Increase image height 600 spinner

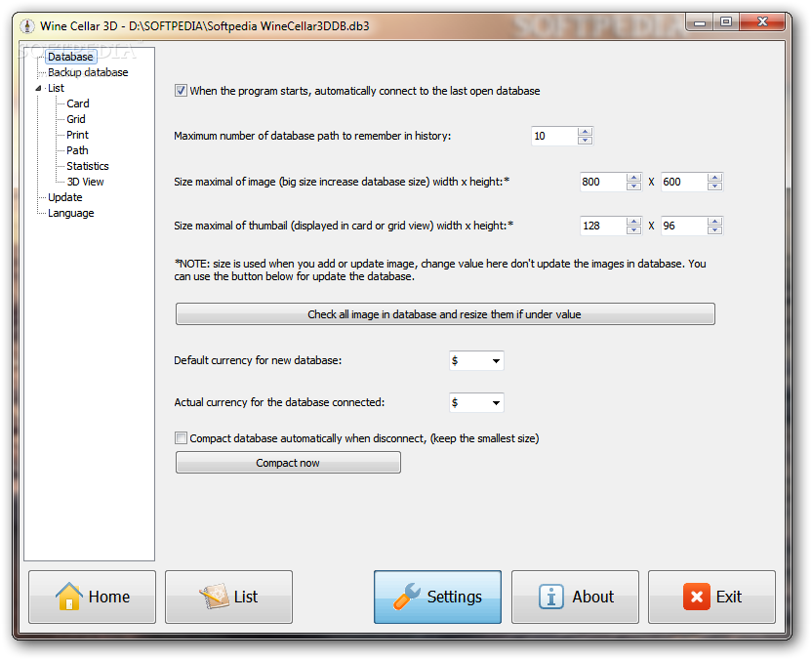click(714, 178)
